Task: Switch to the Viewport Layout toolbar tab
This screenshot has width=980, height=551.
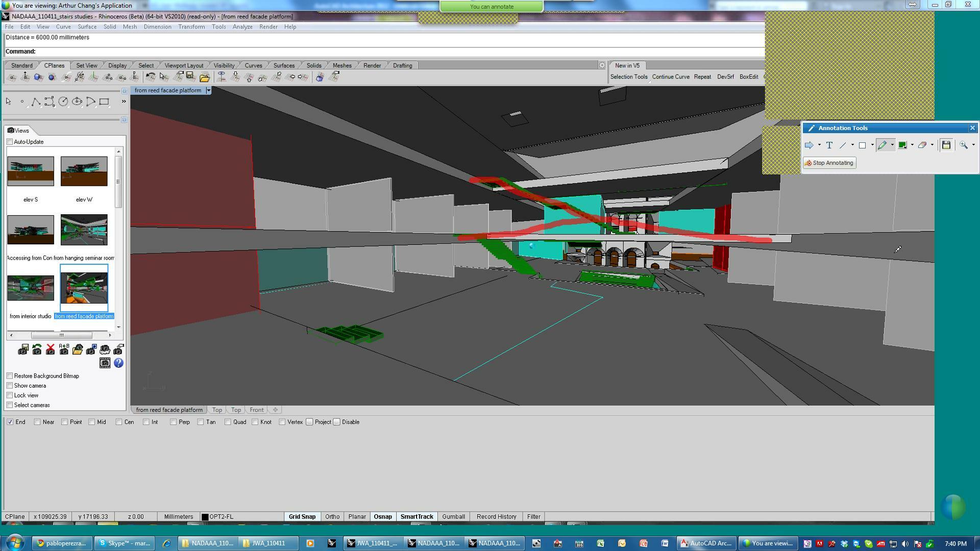Action: coord(184,66)
